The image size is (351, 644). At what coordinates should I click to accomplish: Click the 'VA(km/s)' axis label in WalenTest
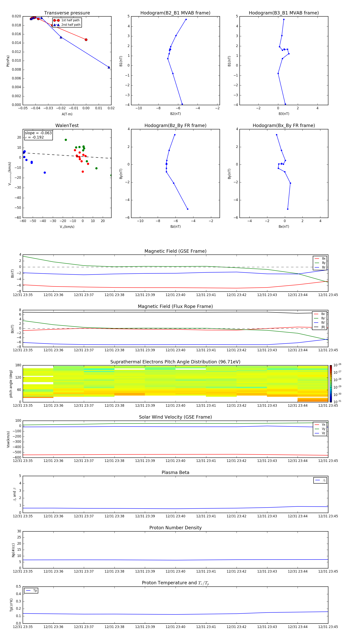click(67, 227)
